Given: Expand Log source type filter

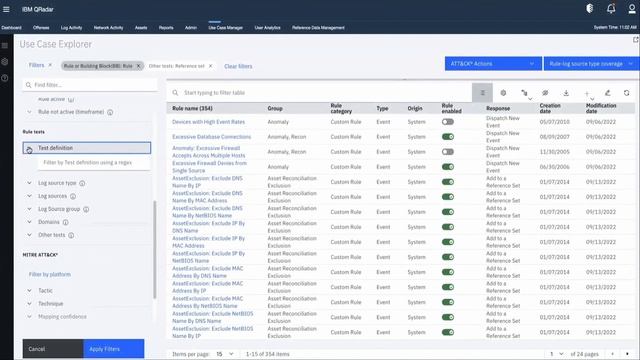Looking at the screenshot, I should click(29, 183).
